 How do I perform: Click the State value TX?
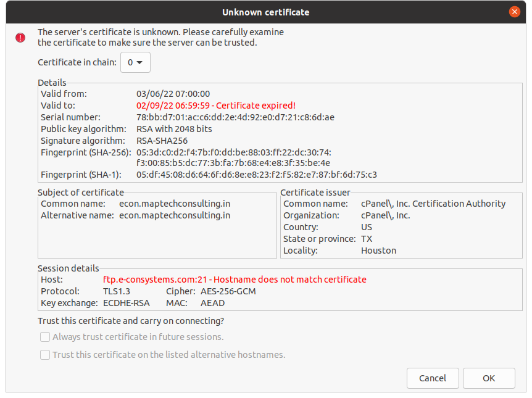pyautogui.click(x=367, y=239)
